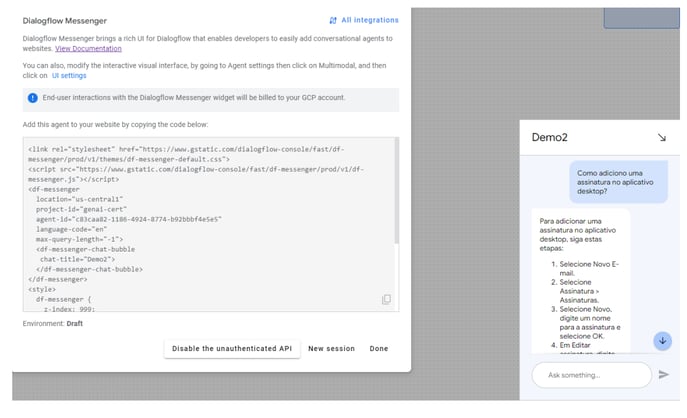Click 'Add this agent to your website' text

(x=115, y=124)
